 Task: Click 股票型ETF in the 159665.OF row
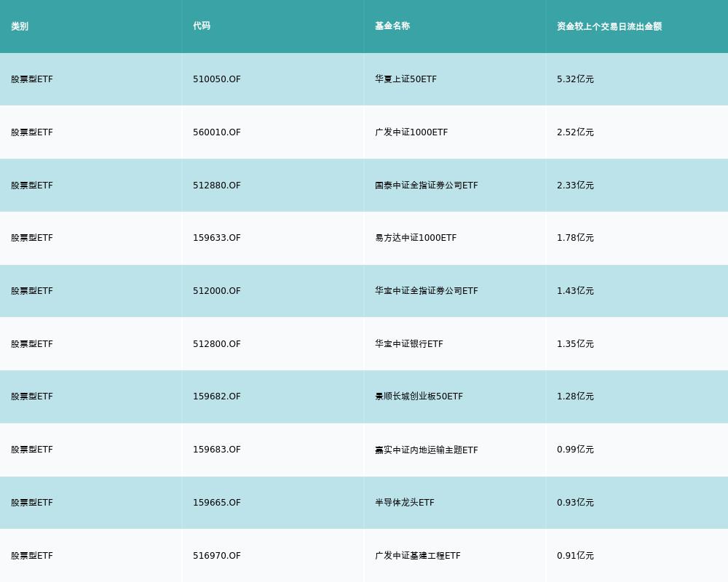tap(32, 503)
